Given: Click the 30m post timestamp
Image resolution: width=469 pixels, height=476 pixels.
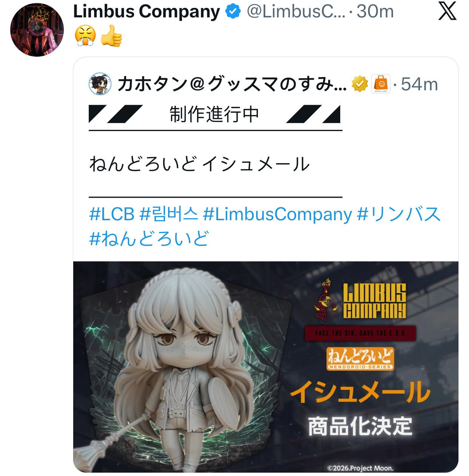Looking at the screenshot, I should (375, 11).
